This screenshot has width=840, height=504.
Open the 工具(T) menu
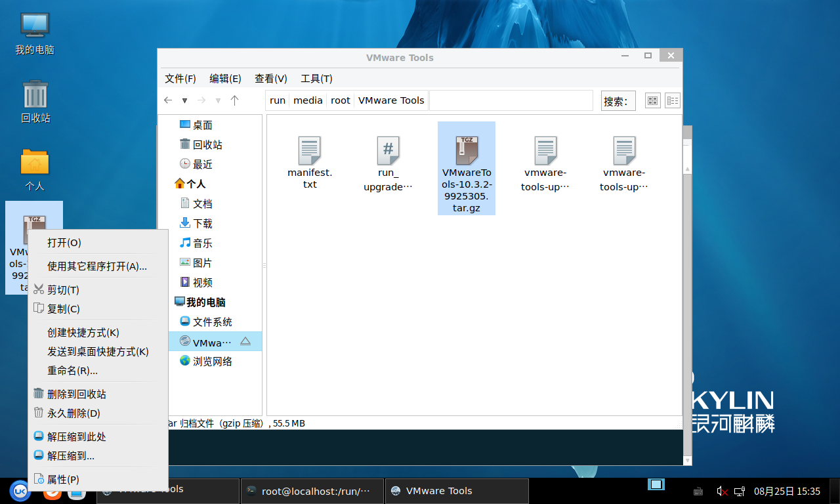(x=316, y=79)
